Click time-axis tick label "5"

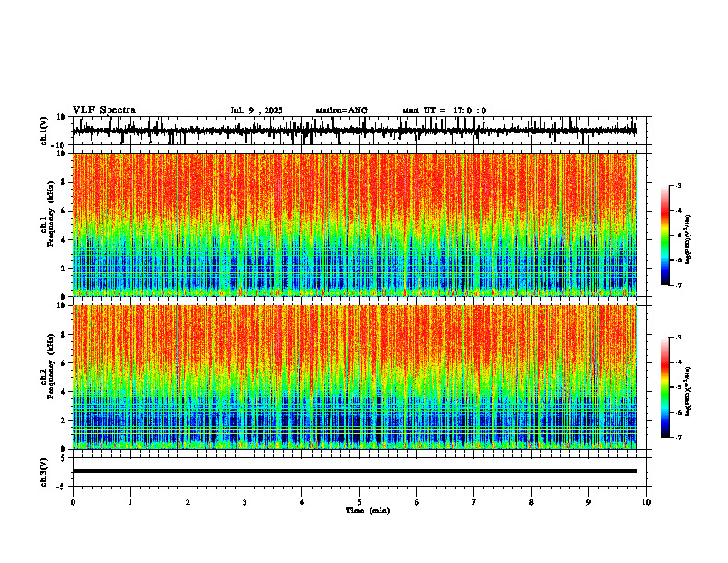pyautogui.click(x=359, y=502)
